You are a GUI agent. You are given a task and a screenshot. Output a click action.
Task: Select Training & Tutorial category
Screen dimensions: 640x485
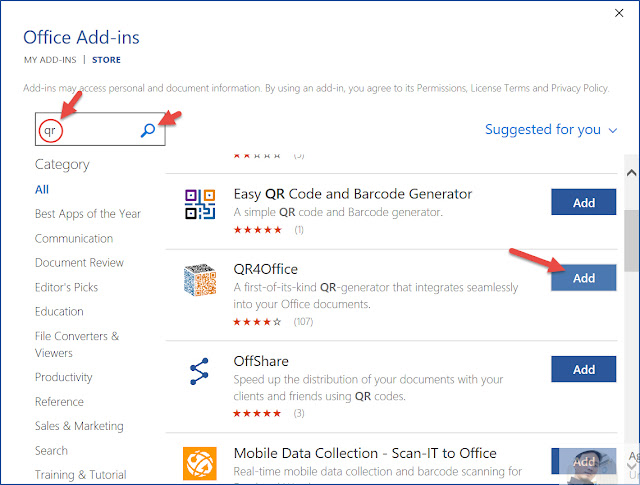coord(80,475)
